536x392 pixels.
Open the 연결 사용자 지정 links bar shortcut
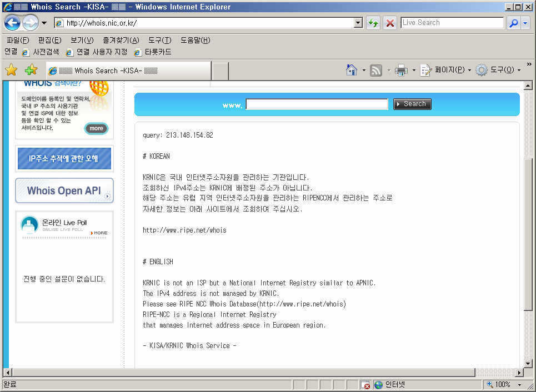(x=97, y=52)
